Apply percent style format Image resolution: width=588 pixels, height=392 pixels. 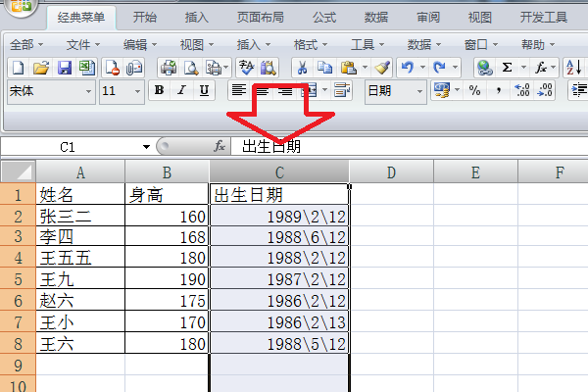(474, 90)
